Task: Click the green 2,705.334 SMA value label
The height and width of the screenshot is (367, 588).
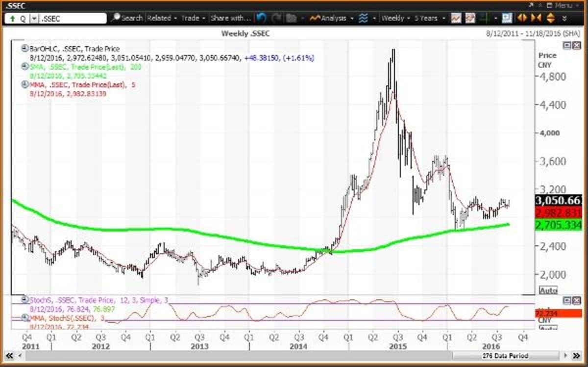Action: [559, 225]
